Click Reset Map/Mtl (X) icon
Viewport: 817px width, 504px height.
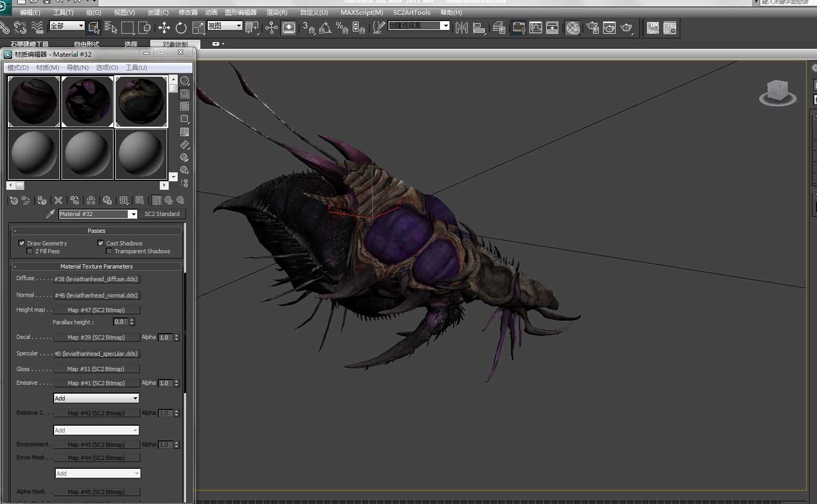(x=58, y=200)
